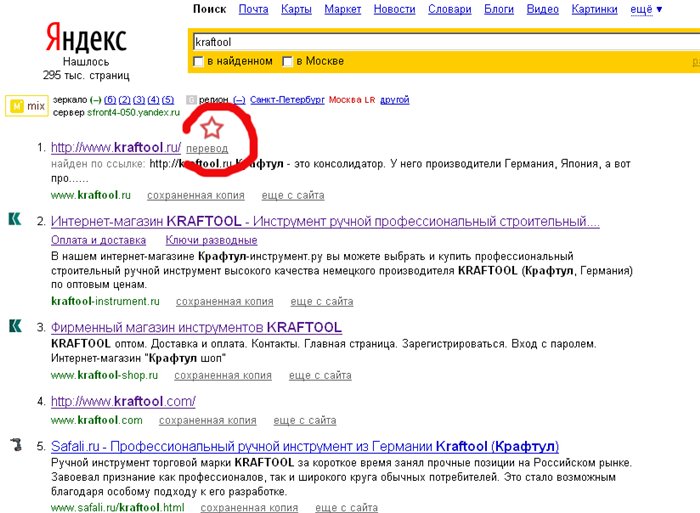Open the Словари tab
Viewport: 700px width, 513px height.
click(x=450, y=9)
